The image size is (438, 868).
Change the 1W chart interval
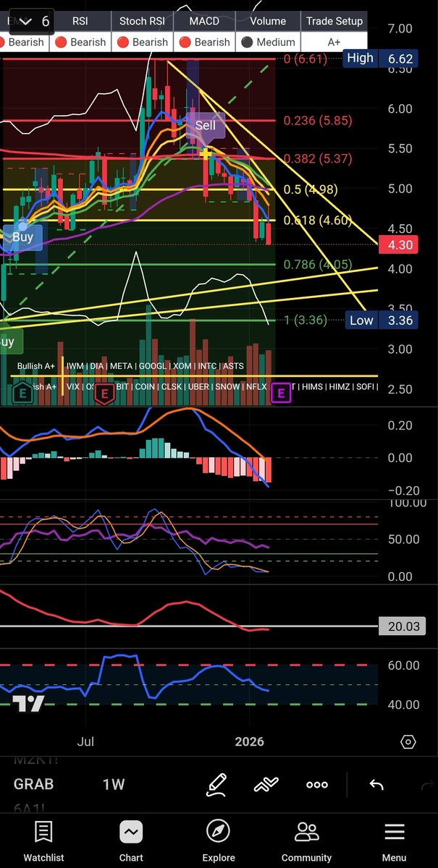114,784
